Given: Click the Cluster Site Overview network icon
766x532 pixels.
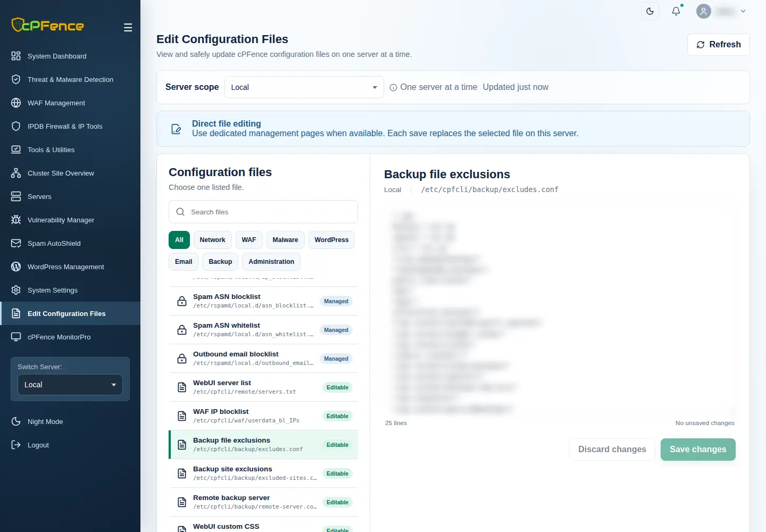Looking at the screenshot, I should pyautogui.click(x=16, y=173).
